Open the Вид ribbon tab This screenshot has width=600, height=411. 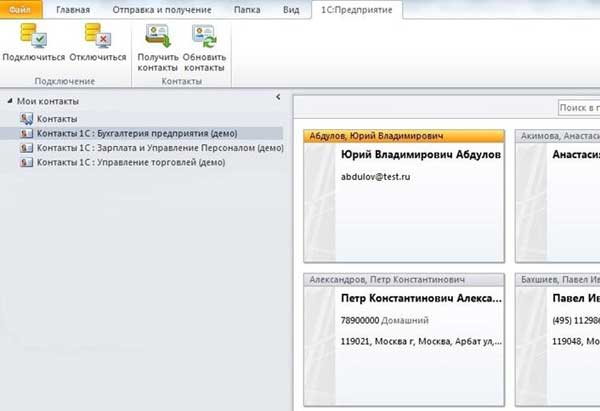pos(291,9)
